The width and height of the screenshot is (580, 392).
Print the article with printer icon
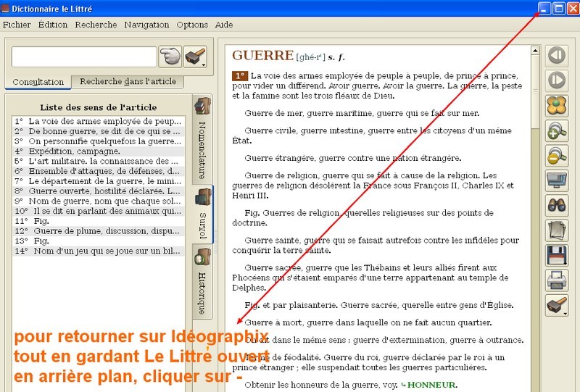[x=557, y=280]
